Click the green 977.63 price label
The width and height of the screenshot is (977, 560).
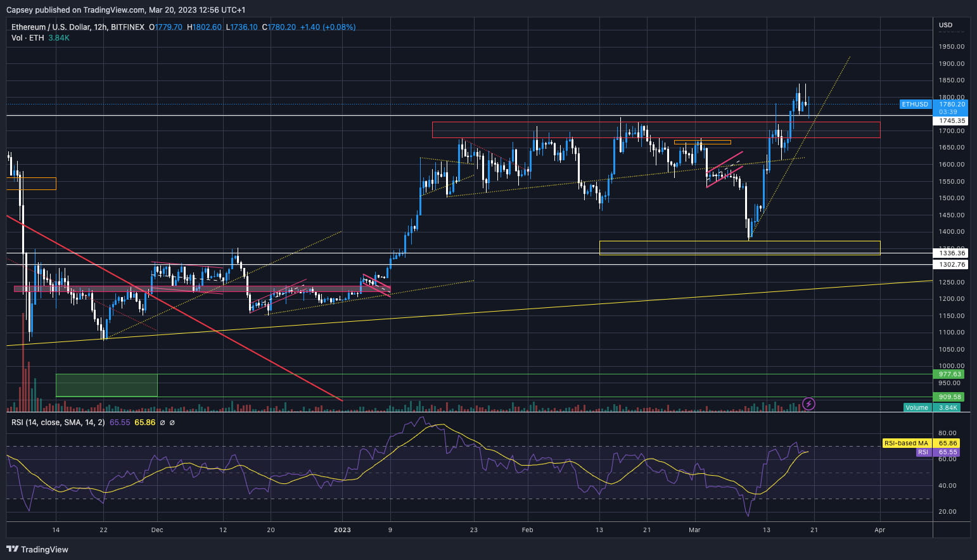(x=950, y=374)
